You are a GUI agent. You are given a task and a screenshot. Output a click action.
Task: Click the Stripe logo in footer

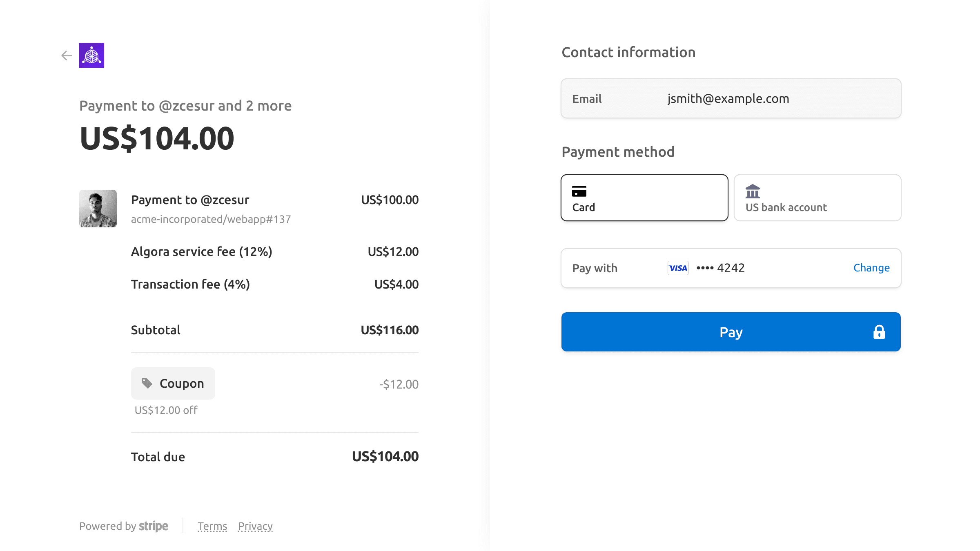tap(153, 526)
